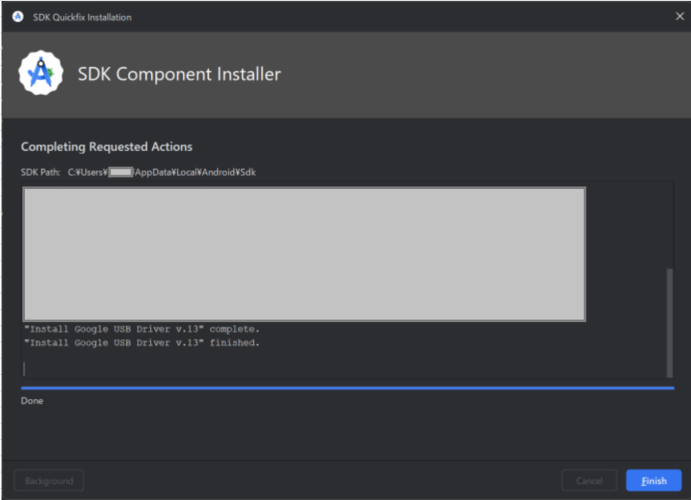
Task: Click the large Android Studio logo
Action: click(41, 73)
